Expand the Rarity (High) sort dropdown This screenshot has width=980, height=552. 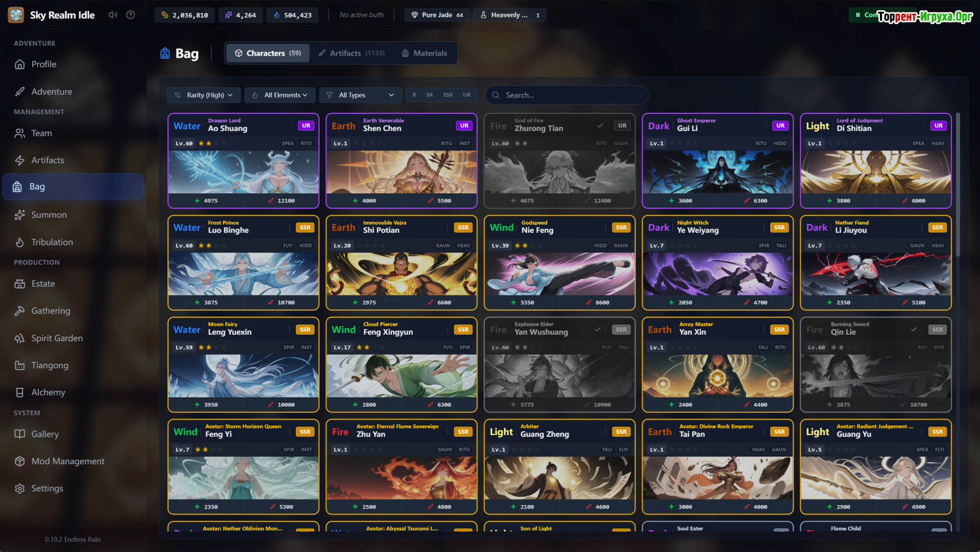point(204,95)
